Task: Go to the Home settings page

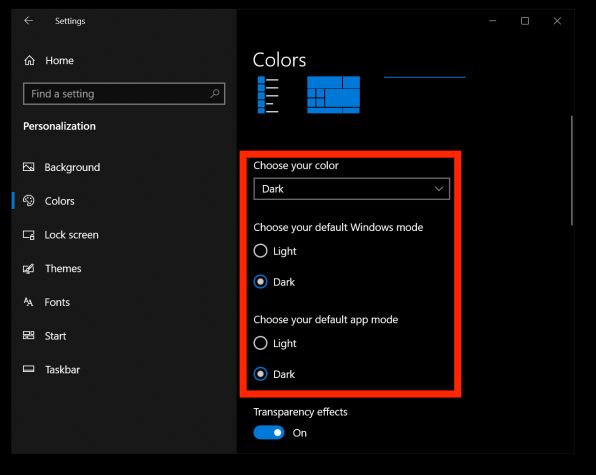Action: 59,60
